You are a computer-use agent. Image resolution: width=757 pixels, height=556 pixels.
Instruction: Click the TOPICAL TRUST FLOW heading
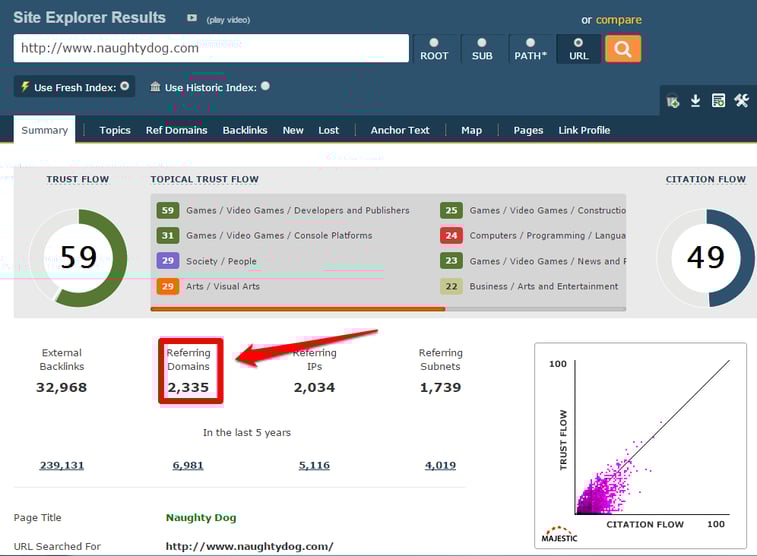click(x=205, y=180)
